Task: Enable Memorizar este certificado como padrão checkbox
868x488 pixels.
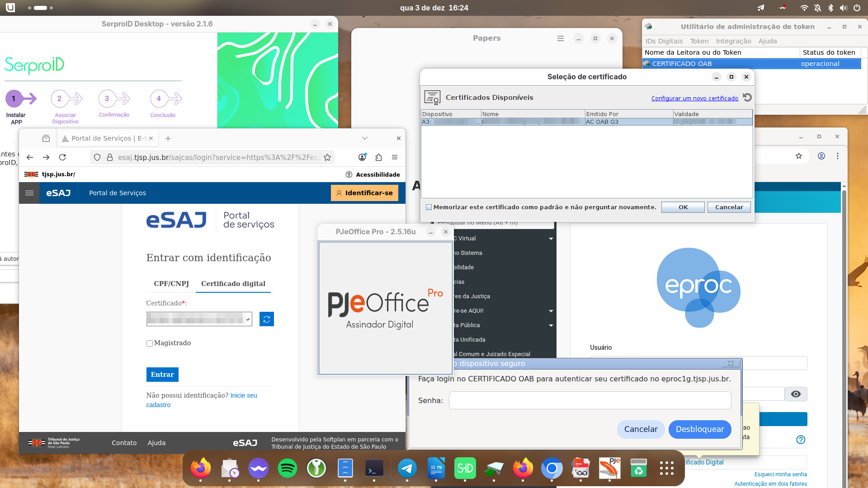Action: (x=429, y=207)
